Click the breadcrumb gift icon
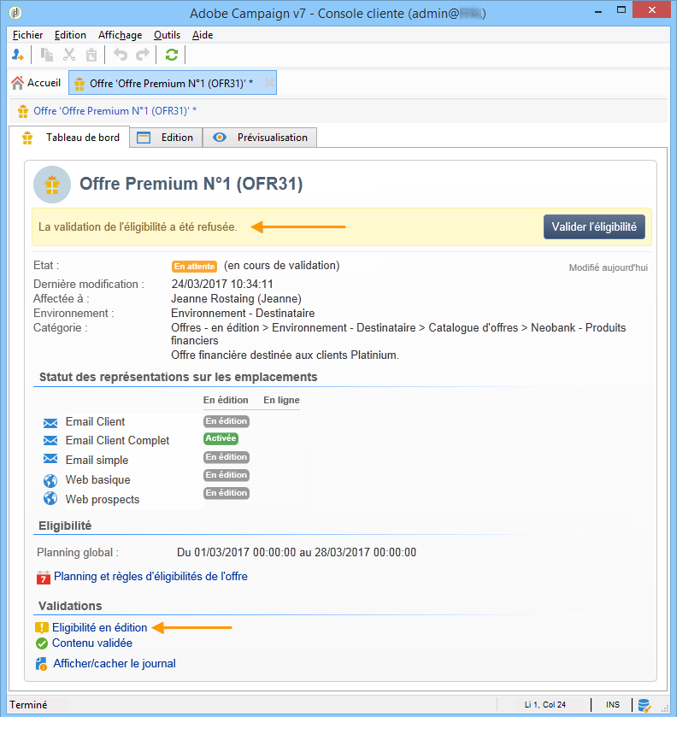 point(23,111)
